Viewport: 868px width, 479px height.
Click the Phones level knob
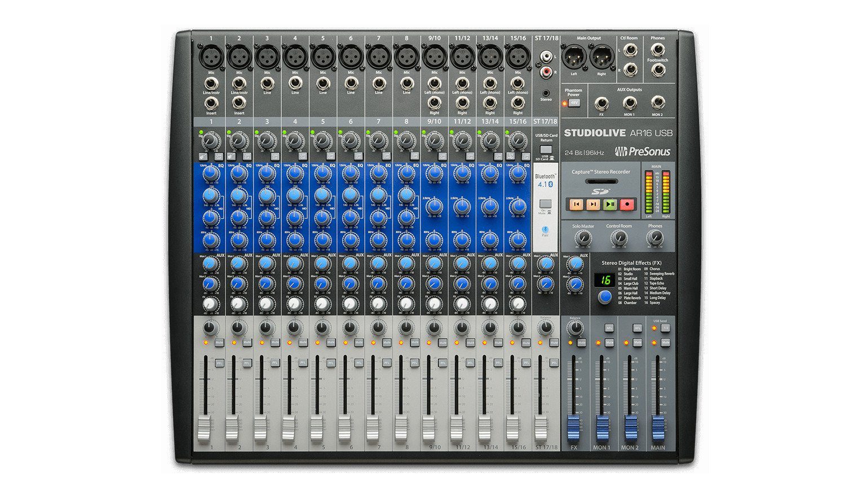(x=654, y=238)
